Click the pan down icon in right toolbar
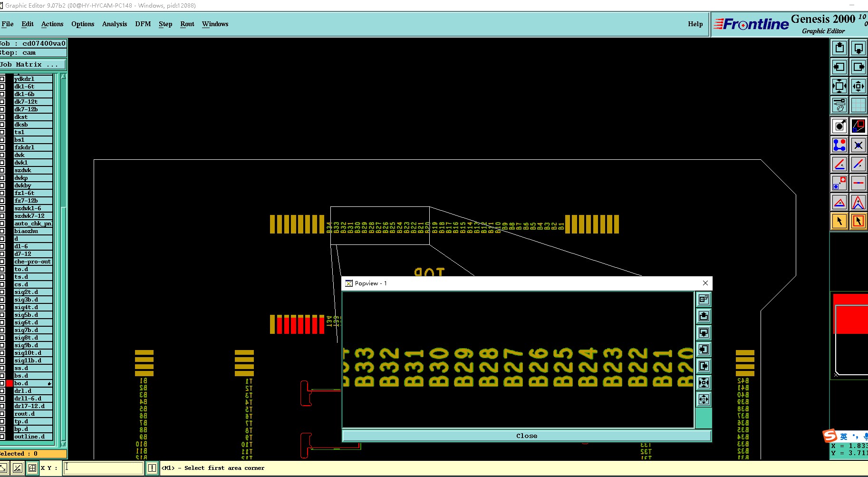The image size is (868, 477). point(858,48)
